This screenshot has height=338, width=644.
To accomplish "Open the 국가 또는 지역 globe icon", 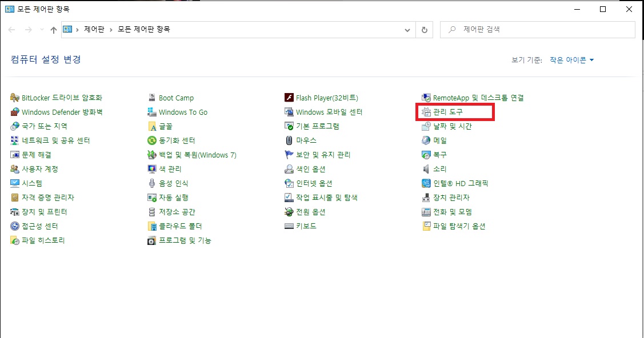I will [x=15, y=126].
